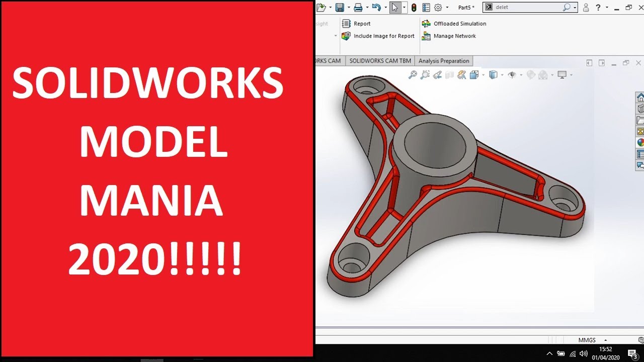The height and width of the screenshot is (362, 644).
Task: Click the Edit Appearance sphere icon
Action: coord(531,75)
